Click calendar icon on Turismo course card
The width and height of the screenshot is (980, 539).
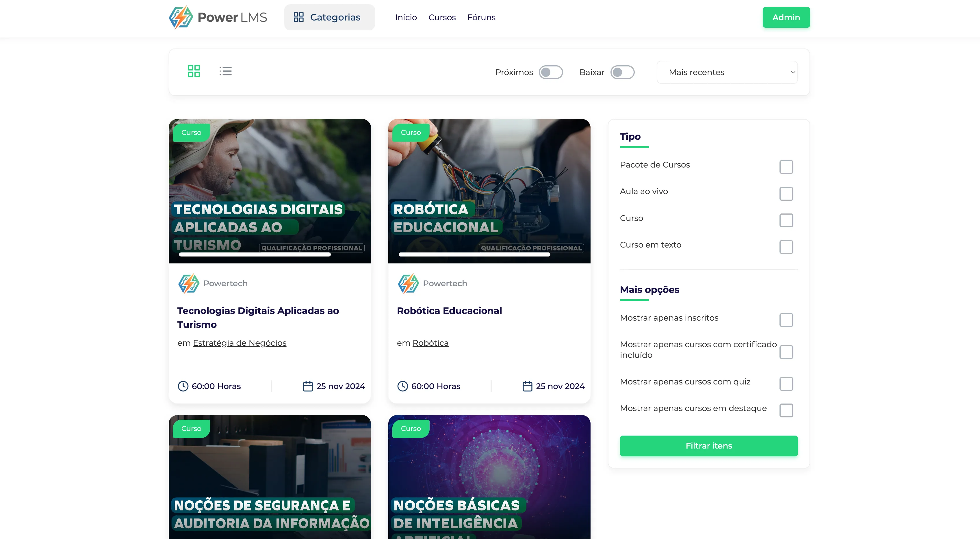pyautogui.click(x=307, y=386)
